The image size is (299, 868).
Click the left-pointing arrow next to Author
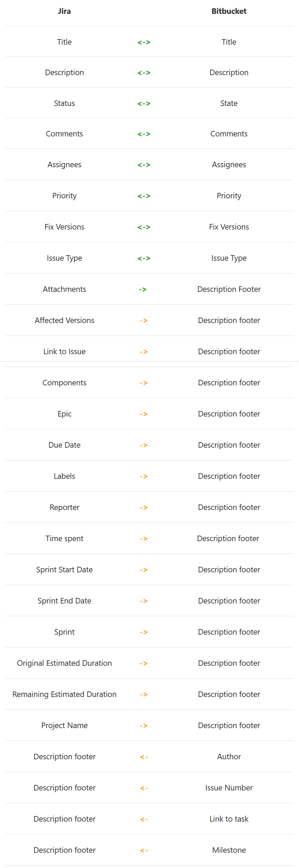(144, 757)
